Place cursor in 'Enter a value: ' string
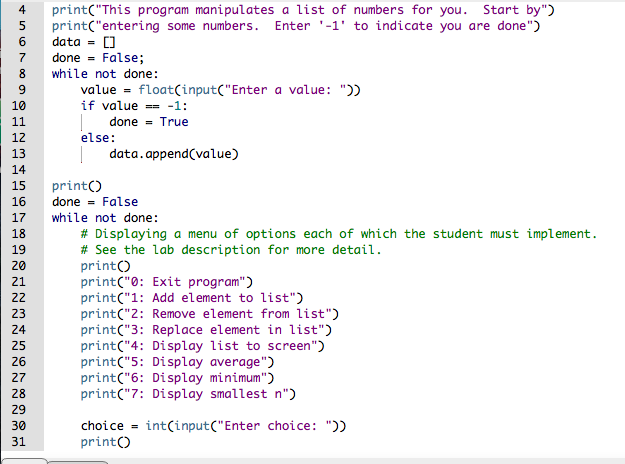 (286, 90)
